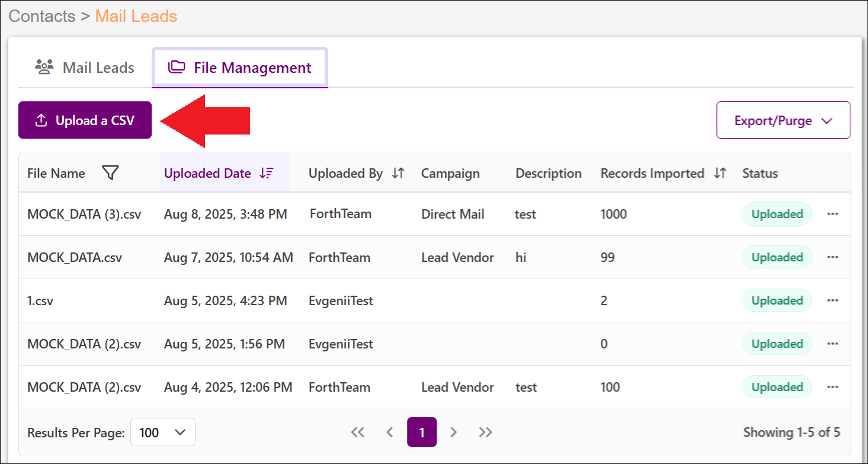The image size is (868, 464).
Task: Go to next page arrow
Action: pyautogui.click(x=454, y=433)
